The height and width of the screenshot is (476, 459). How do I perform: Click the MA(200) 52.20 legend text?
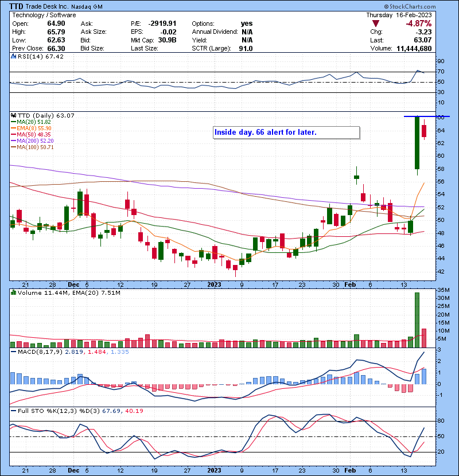click(35, 141)
